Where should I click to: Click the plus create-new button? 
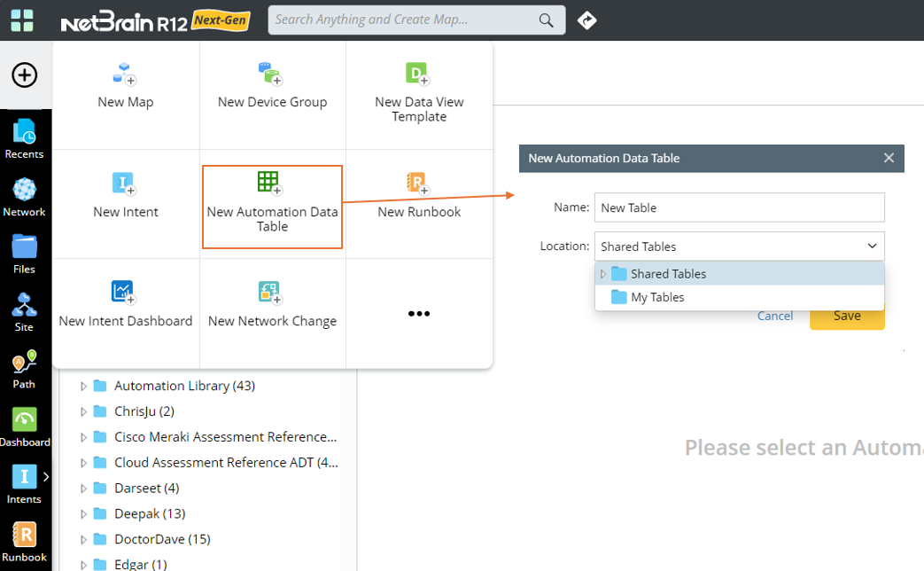(x=25, y=75)
